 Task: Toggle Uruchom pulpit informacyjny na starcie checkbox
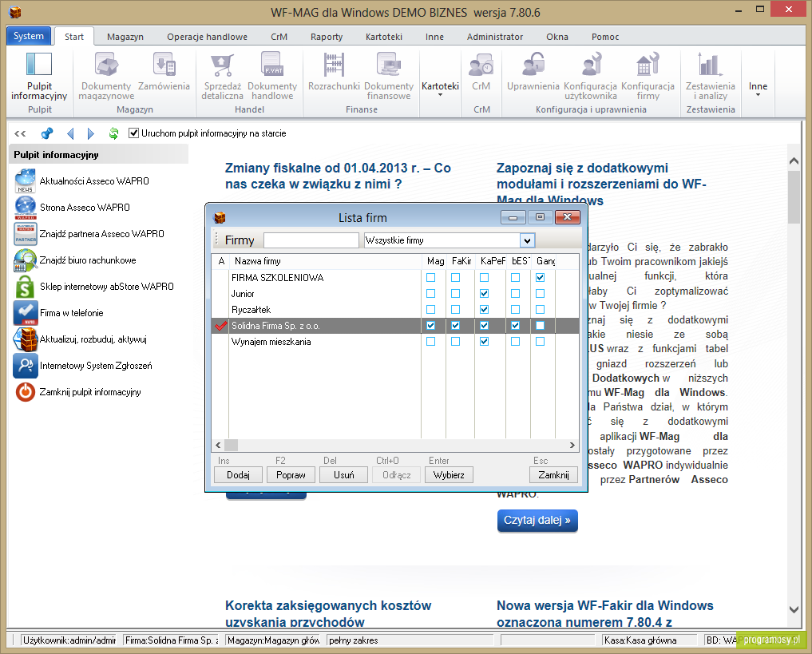[133, 133]
